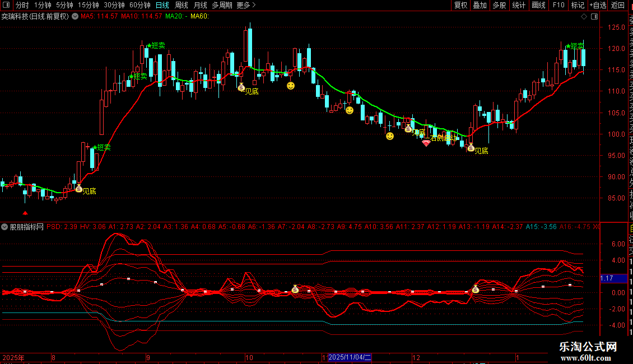Switch to the 月线 monthly chart
Screen dimensions: 633x364
click(x=200, y=5)
